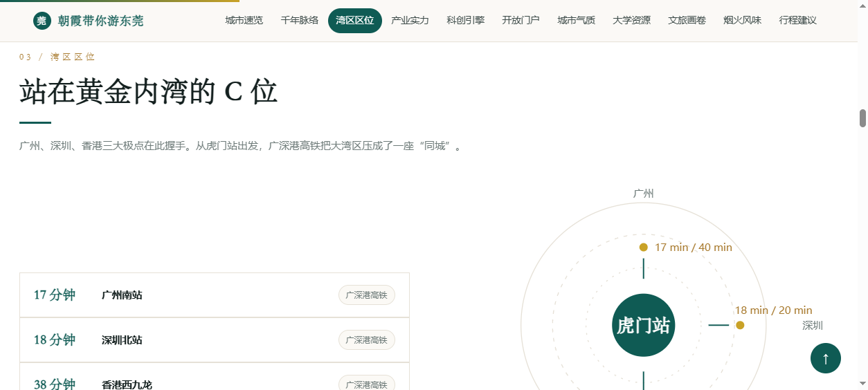Image resolution: width=868 pixels, height=390 pixels.
Task: Click the gold dot below 18 min / 20 min
Action: [740, 325]
